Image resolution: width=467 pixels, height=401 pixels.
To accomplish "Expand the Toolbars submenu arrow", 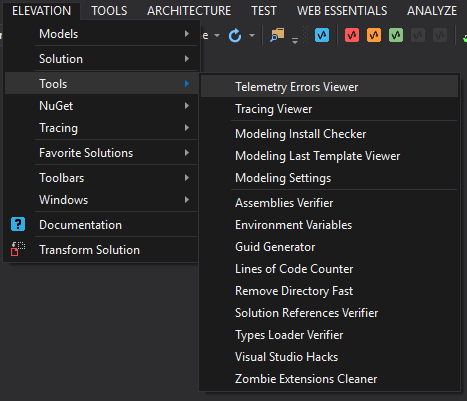I will coord(187,178).
